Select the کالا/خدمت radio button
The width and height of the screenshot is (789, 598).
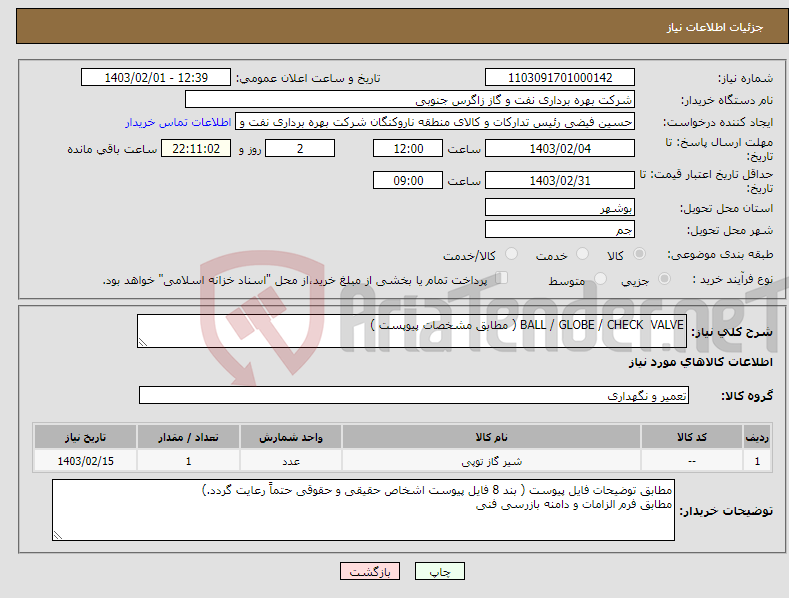coord(511,254)
